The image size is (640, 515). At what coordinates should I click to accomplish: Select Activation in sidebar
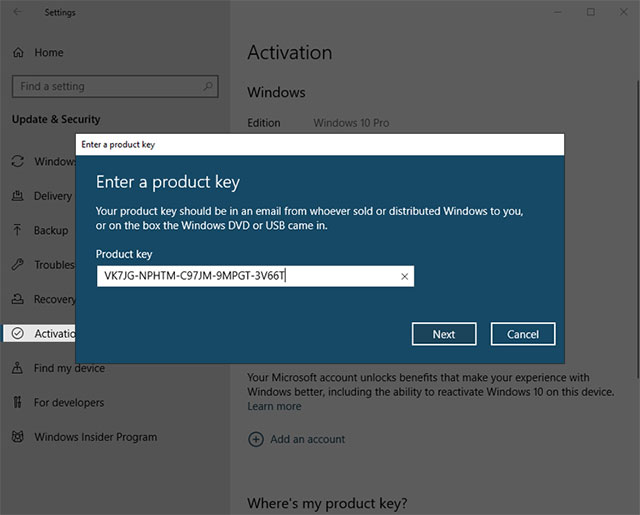point(40,333)
